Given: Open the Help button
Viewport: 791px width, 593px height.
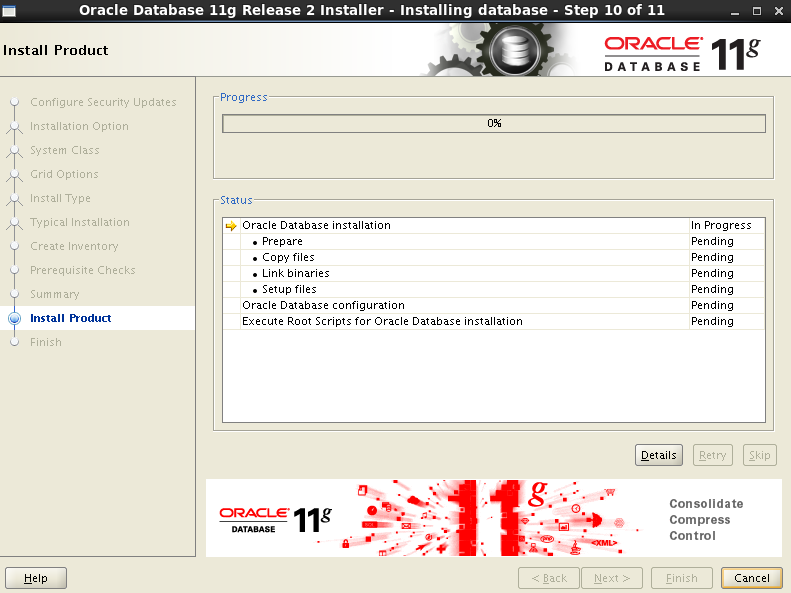Looking at the screenshot, I should [36, 578].
